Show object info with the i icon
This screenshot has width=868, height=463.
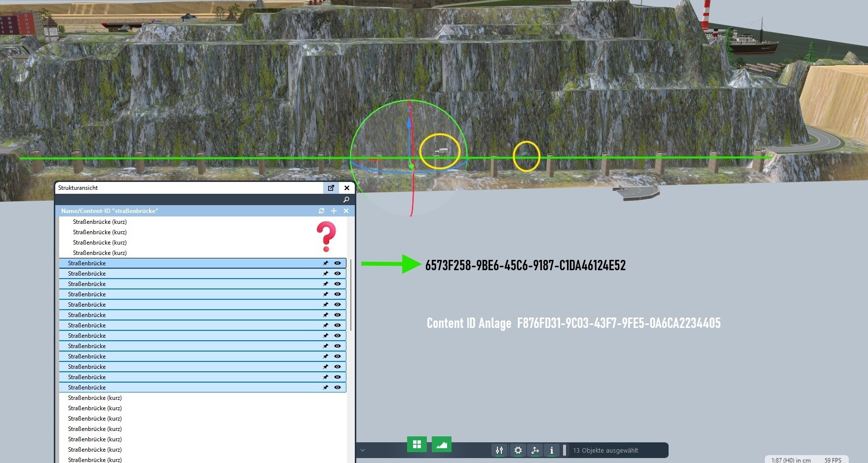tap(552, 450)
